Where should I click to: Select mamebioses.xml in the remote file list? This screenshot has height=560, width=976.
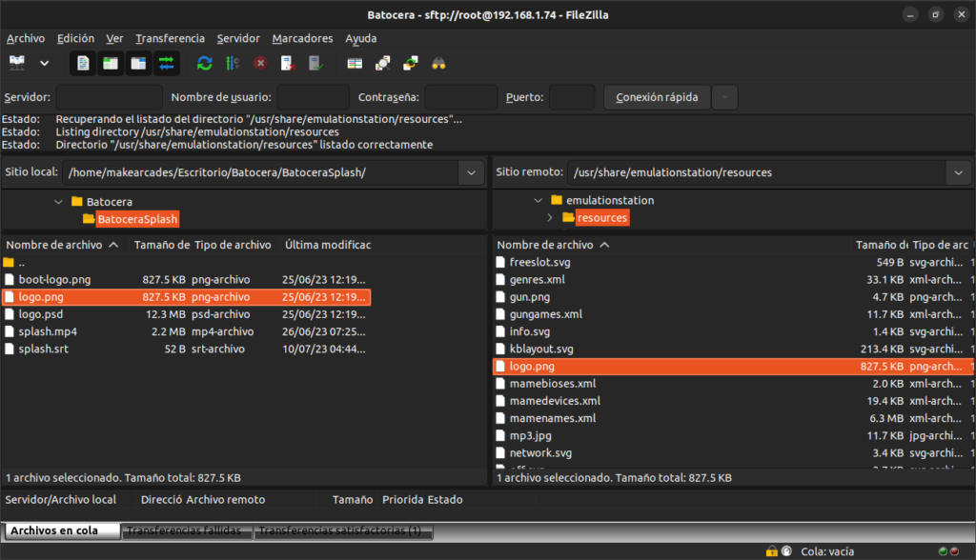click(x=733, y=384)
